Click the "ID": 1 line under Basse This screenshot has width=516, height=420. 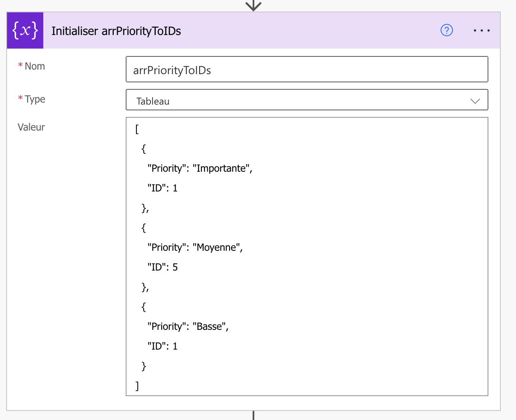coord(163,346)
